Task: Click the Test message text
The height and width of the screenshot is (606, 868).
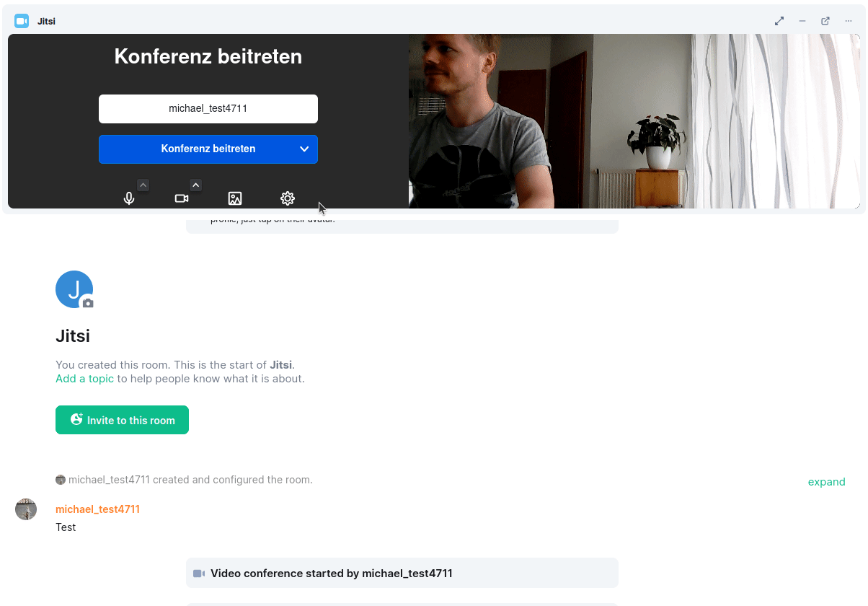Action: click(x=66, y=527)
